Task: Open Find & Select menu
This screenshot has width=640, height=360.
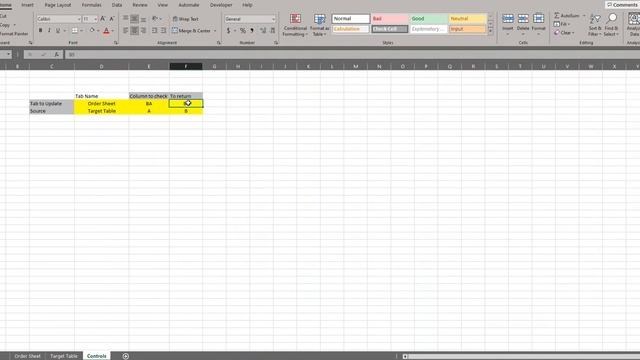Action: (x=611, y=25)
